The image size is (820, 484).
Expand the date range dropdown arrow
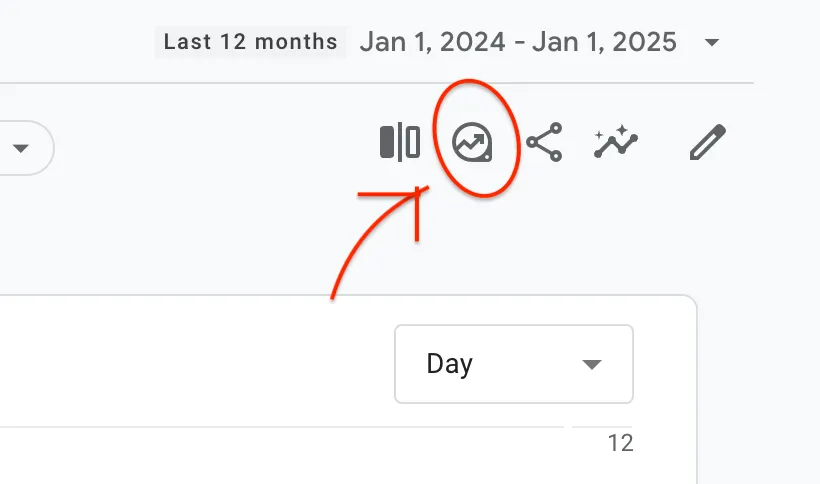point(712,43)
